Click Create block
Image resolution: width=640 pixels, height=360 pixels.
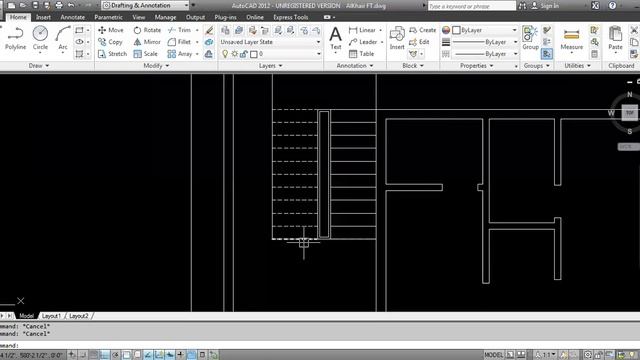tap(422, 30)
